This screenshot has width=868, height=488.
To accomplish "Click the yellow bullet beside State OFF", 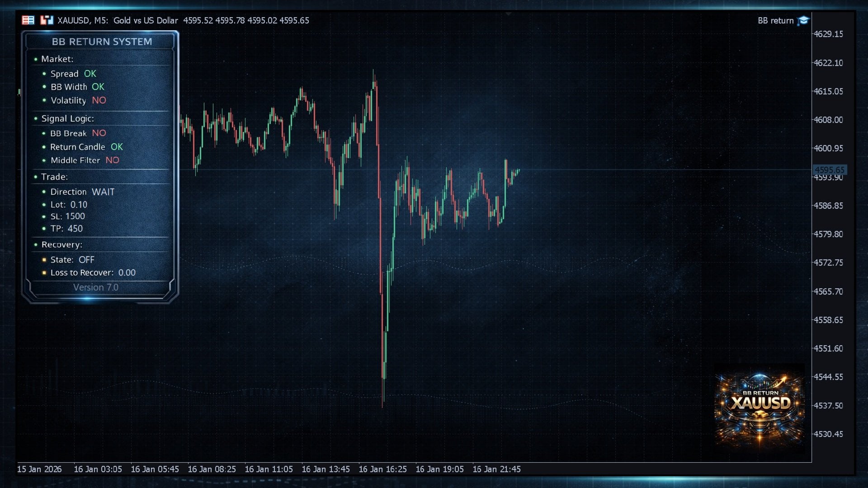I will coord(43,260).
